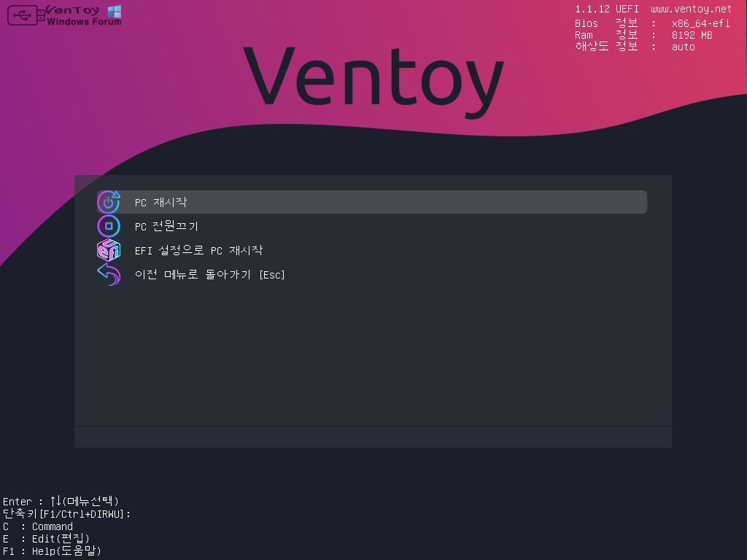Choose the PC 전원끄기 menu entry
The image size is (747, 560).
tap(372, 226)
